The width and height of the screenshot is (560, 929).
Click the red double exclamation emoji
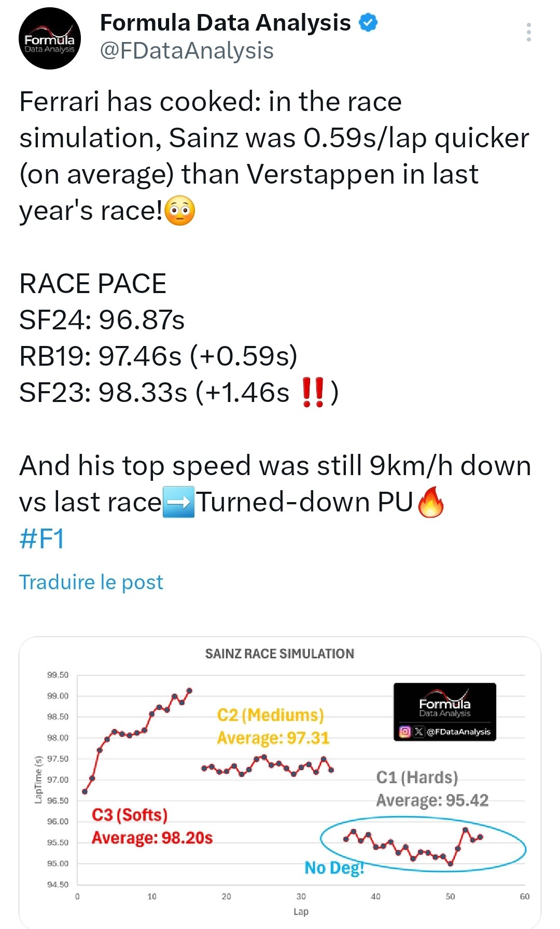click(x=313, y=392)
